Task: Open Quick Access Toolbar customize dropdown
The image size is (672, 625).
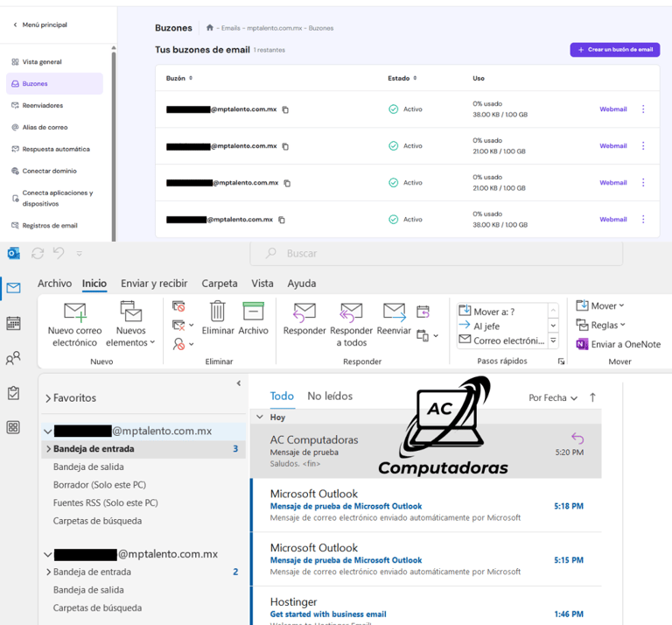Action: (80, 254)
